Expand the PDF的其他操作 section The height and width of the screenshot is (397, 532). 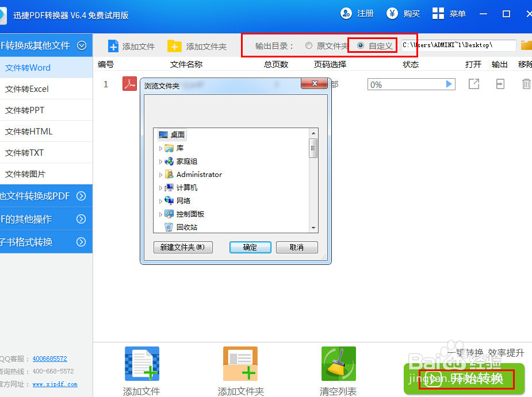click(81, 219)
